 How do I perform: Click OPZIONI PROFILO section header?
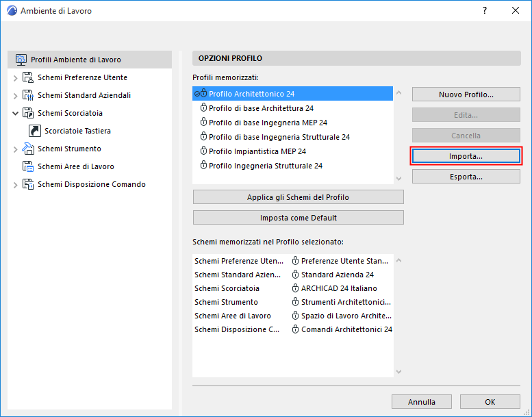(x=357, y=58)
